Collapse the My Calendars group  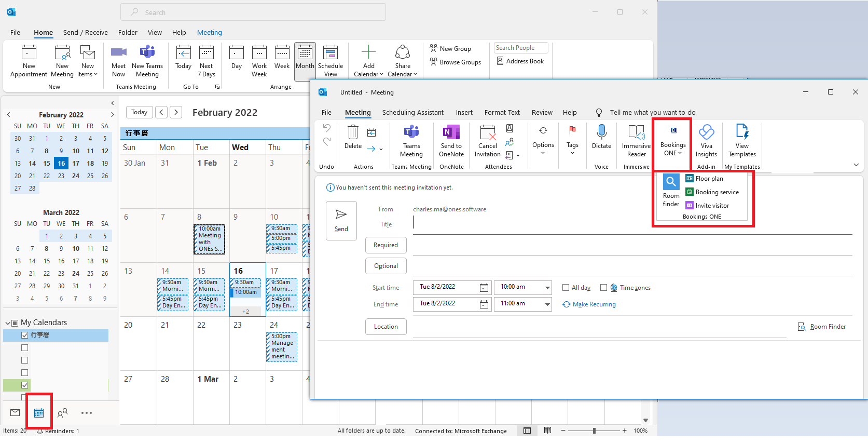[x=8, y=323]
